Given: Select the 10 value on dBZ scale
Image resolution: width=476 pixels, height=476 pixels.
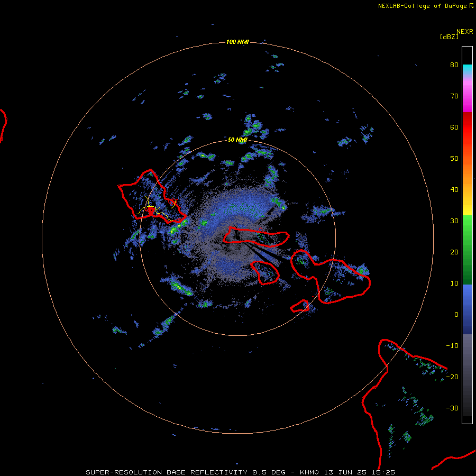Looking at the screenshot, I should pyautogui.click(x=454, y=283).
